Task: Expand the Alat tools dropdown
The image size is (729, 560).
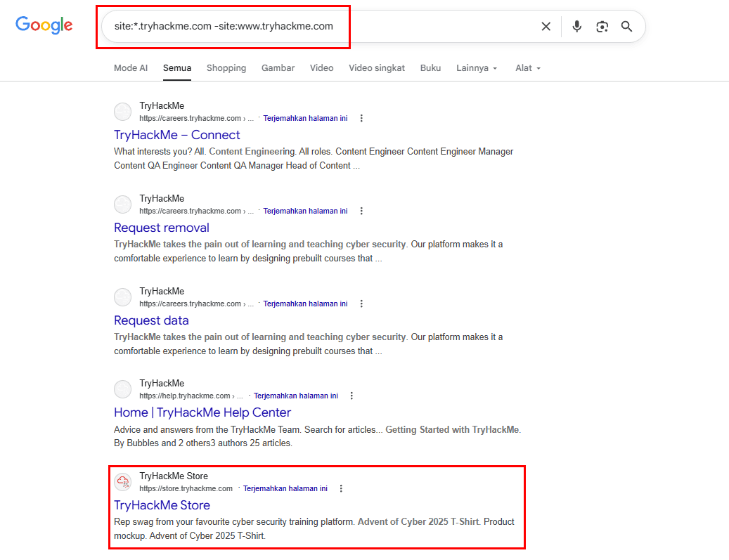Action: point(528,68)
